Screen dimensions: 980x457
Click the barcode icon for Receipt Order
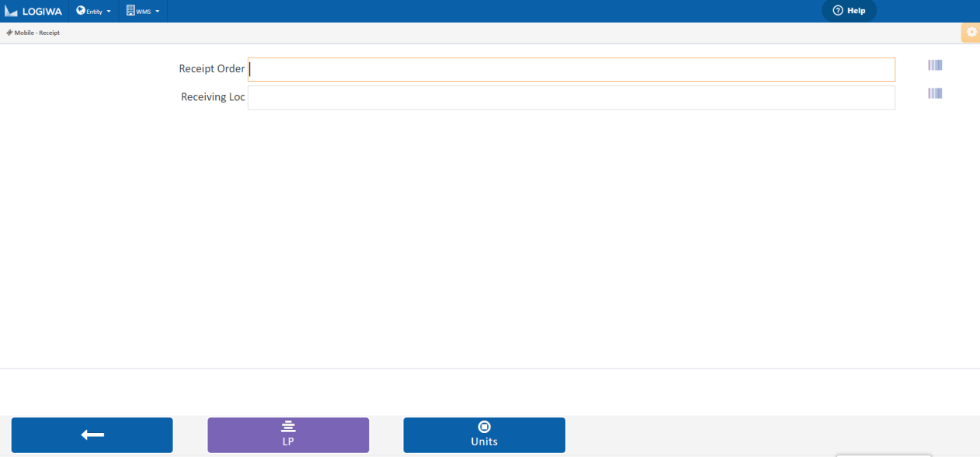(935, 65)
